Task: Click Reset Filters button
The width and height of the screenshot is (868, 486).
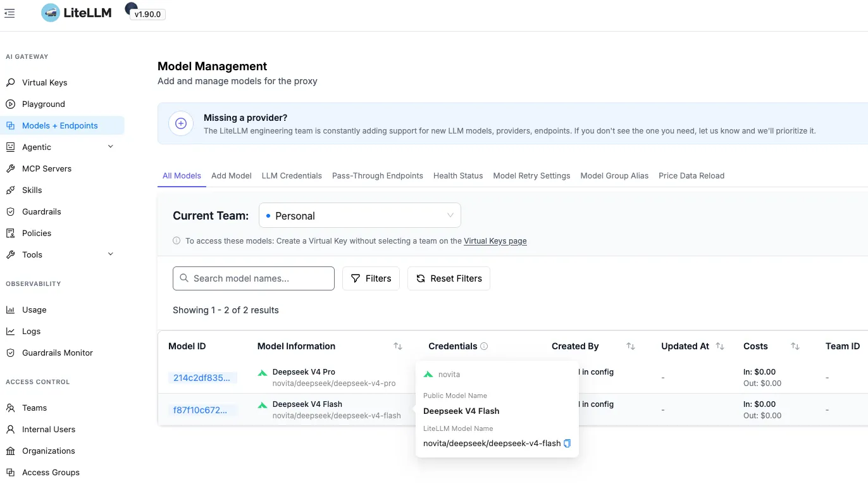Action: [x=449, y=278]
